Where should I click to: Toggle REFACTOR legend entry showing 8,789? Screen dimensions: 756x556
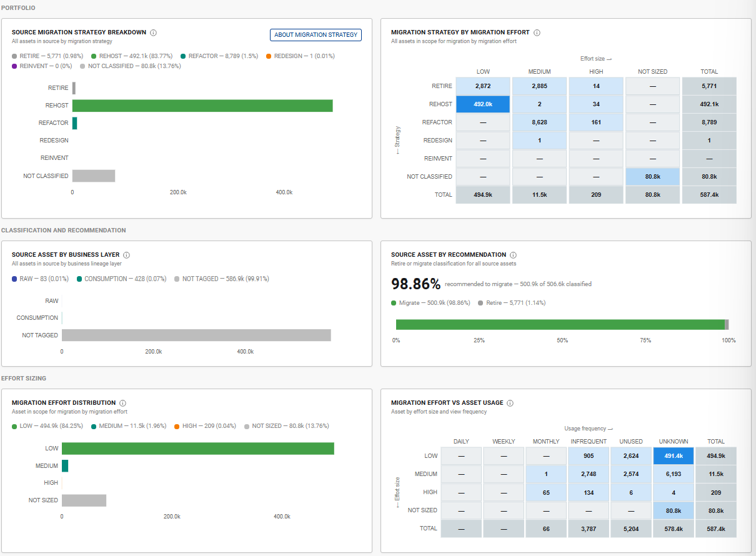(219, 56)
